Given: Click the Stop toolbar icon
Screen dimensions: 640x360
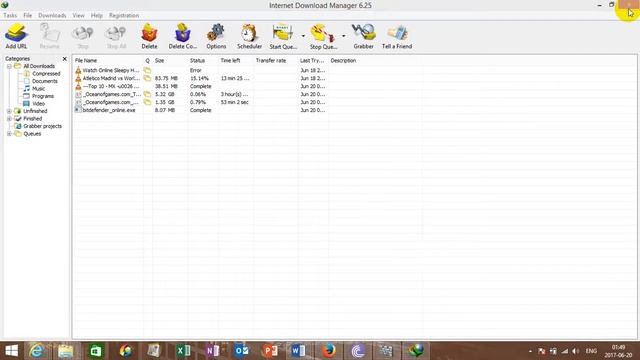Looking at the screenshot, I should pyautogui.click(x=83, y=36).
